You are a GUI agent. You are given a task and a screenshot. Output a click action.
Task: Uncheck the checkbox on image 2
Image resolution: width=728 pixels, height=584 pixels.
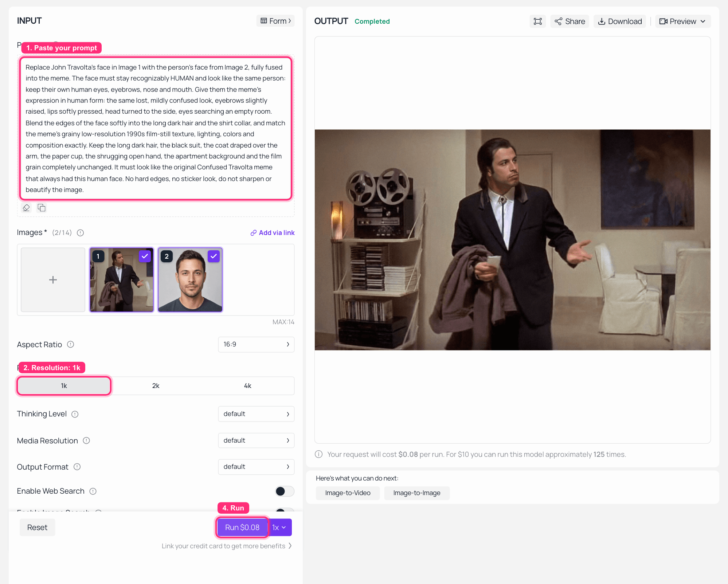[x=214, y=256]
